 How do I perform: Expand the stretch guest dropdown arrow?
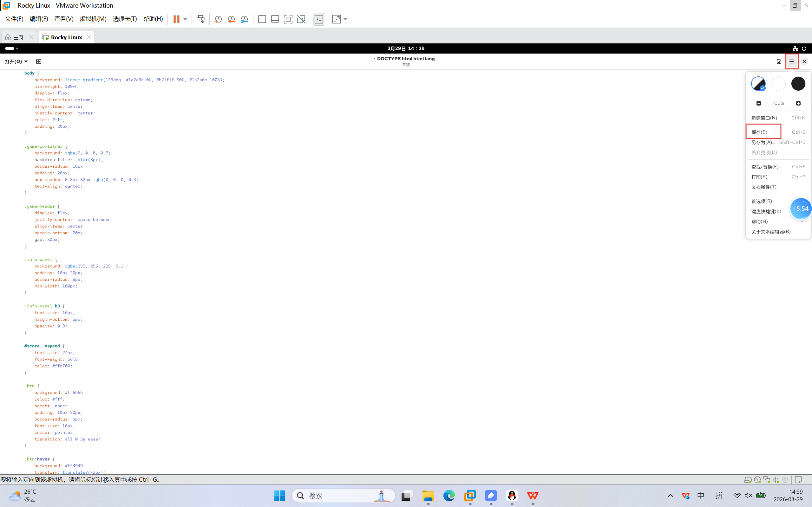coord(346,19)
